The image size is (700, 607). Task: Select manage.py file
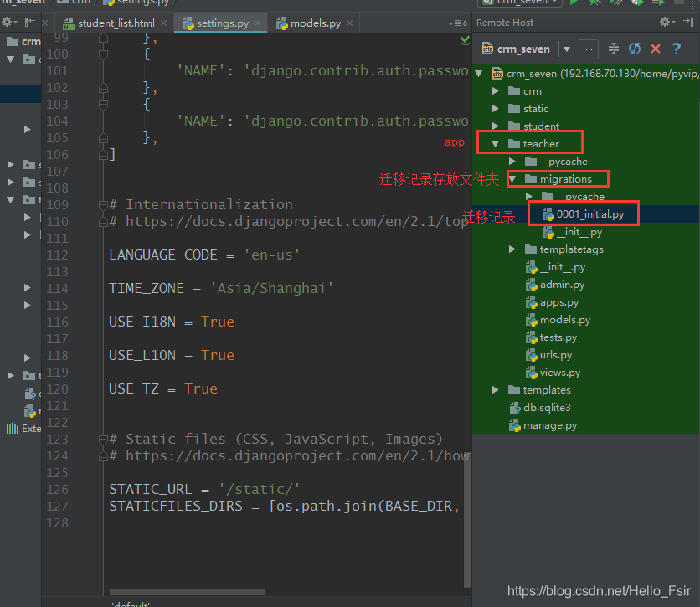pyautogui.click(x=543, y=425)
